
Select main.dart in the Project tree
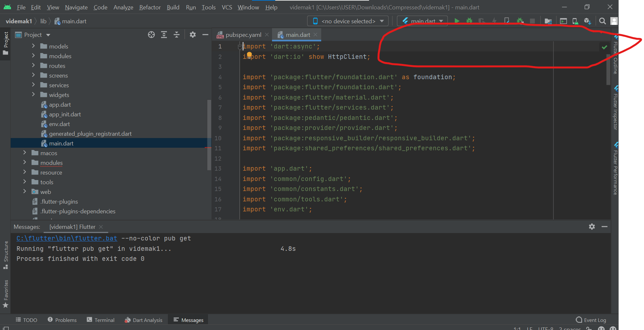click(x=61, y=143)
